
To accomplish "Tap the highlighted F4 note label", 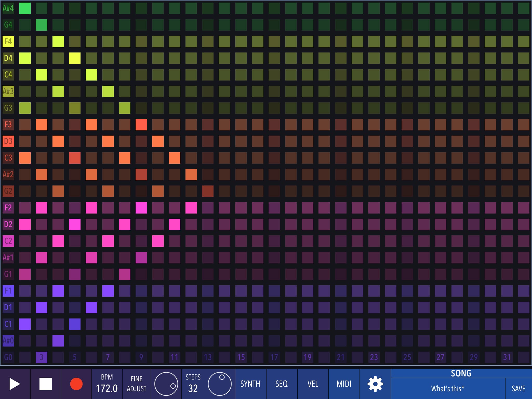I will click(8, 42).
